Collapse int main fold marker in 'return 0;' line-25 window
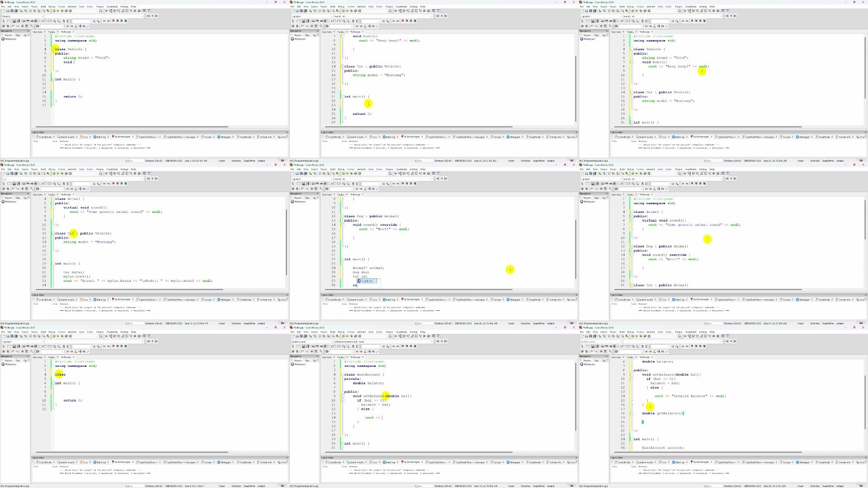 342,97
